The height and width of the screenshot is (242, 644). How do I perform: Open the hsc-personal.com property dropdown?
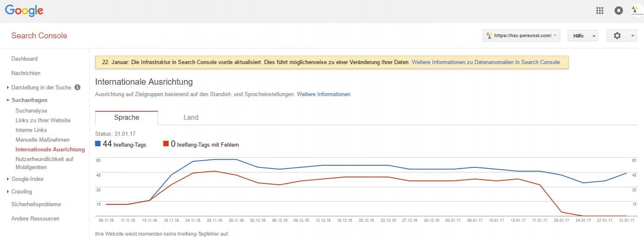pyautogui.click(x=521, y=36)
